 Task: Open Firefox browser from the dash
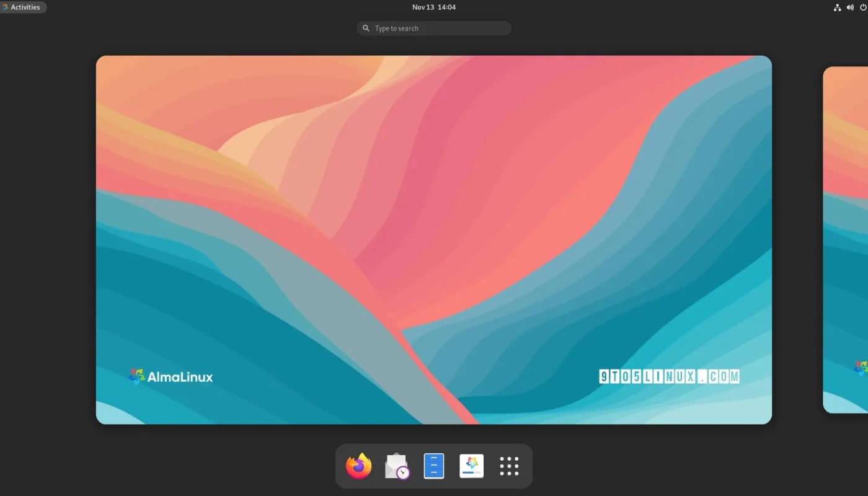click(x=358, y=466)
